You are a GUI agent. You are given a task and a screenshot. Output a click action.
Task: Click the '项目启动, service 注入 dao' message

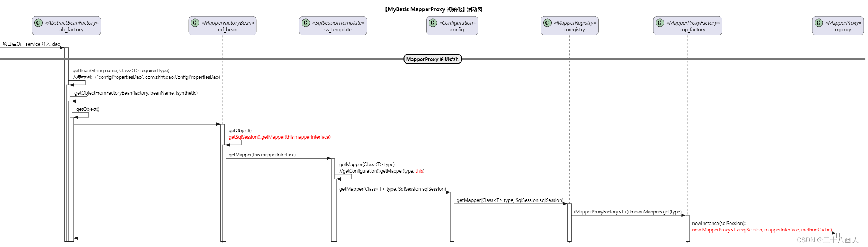point(31,44)
